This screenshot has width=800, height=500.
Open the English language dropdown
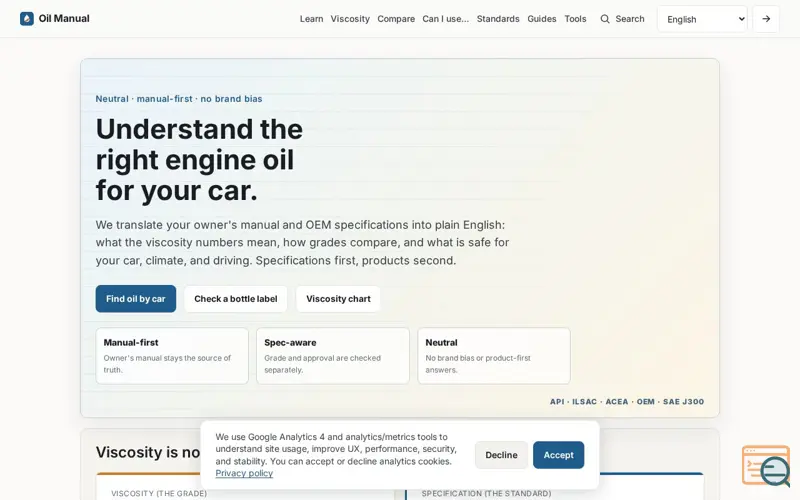[x=702, y=19]
